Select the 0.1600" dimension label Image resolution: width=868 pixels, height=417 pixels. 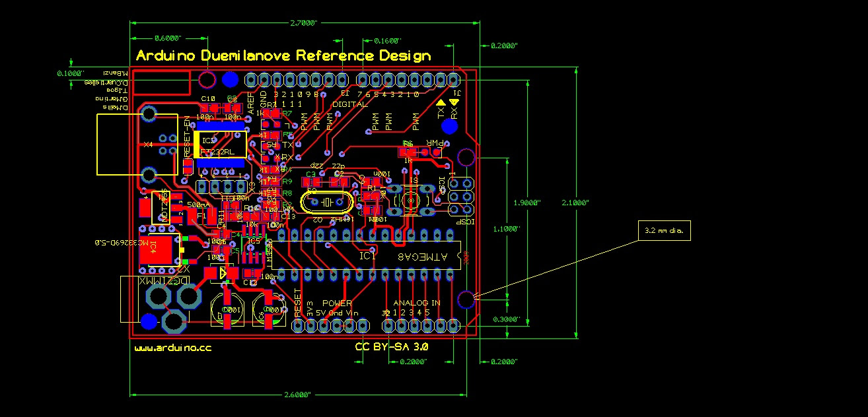point(388,40)
